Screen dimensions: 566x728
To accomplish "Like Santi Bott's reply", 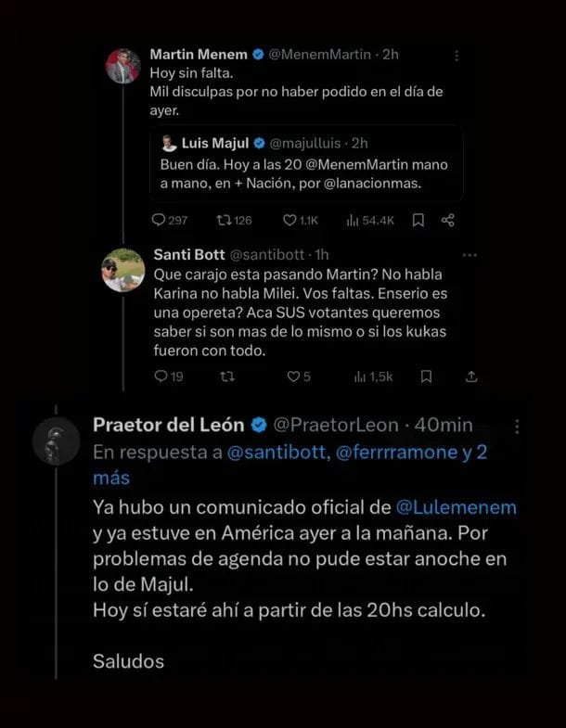I will pos(292,376).
